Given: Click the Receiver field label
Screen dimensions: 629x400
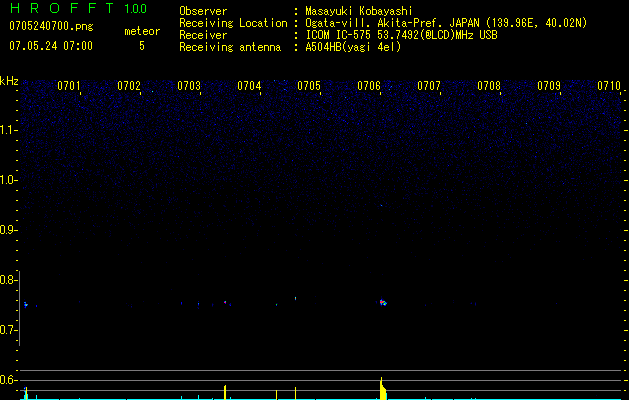Looking at the screenshot, I should click(203, 35).
